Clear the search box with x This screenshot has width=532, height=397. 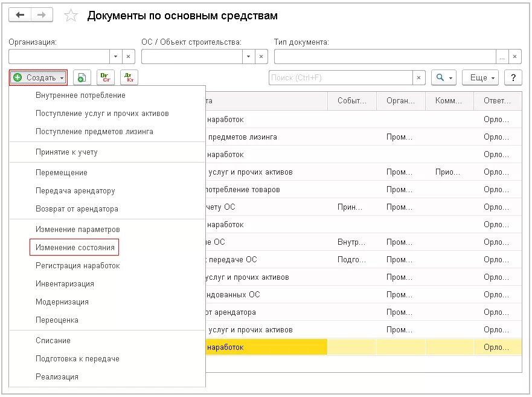click(418, 77)
